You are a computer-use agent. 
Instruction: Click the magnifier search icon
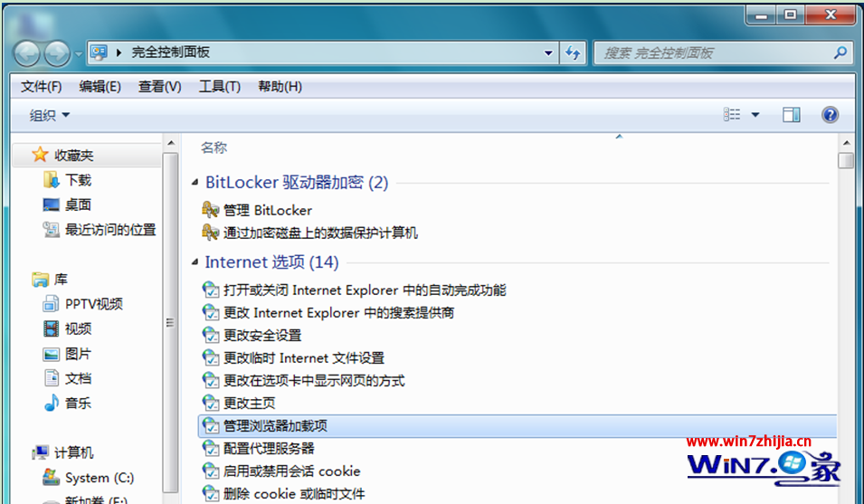pos(840,52)
